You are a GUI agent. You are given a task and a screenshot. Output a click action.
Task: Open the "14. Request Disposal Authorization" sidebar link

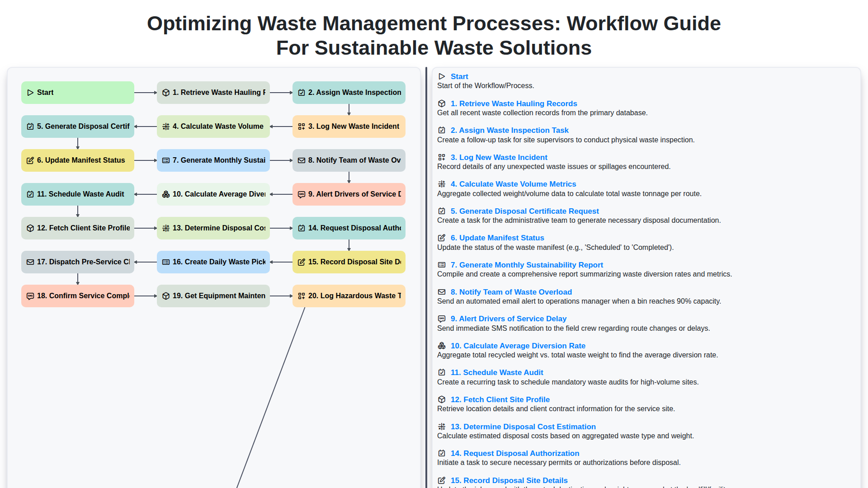(x=515, y=453)
